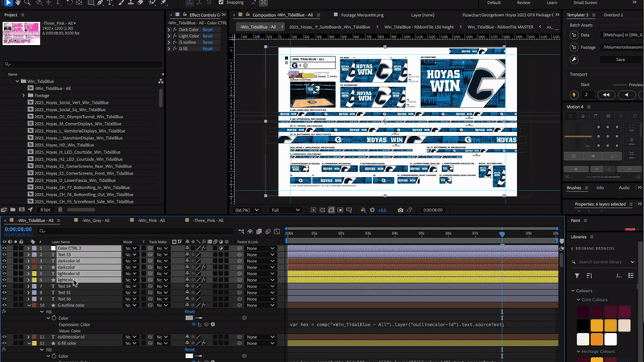The width and height of the screenshot is (644, 362).
Task: Open the viewer magnification dropdown (66.7%)
Action: coord(247,210)
